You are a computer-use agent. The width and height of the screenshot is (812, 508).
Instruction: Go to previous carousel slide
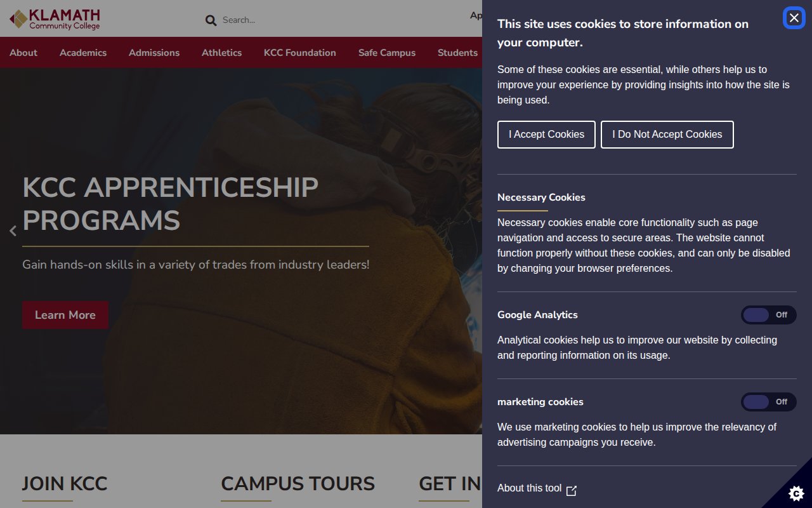[x=13, y=231]
